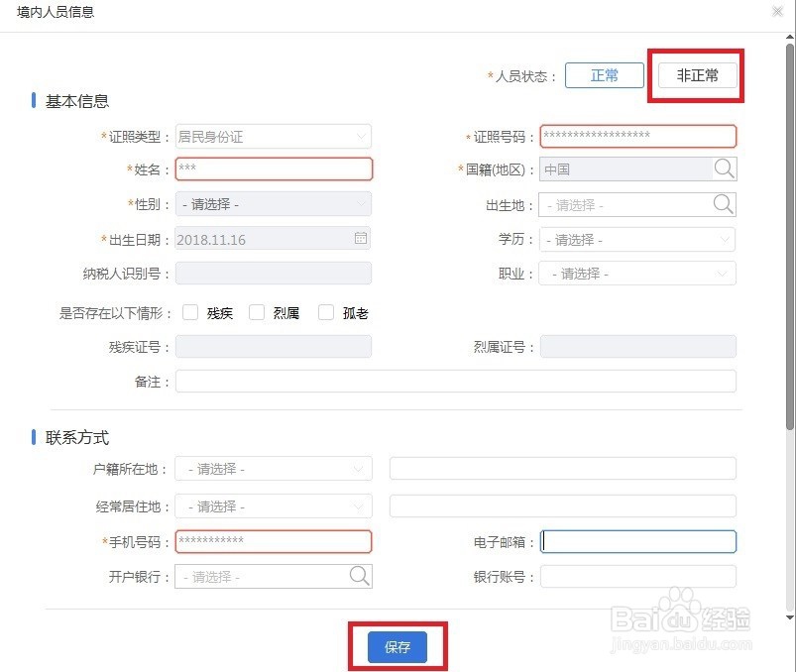
Task: Open the 经常居住地 region dropdown
Action: 274,506
